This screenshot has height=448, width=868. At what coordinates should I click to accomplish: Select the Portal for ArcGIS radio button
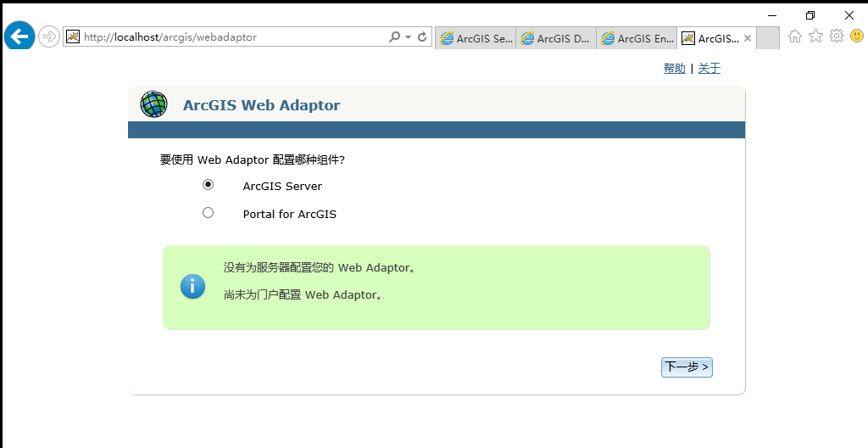(209, 212)
